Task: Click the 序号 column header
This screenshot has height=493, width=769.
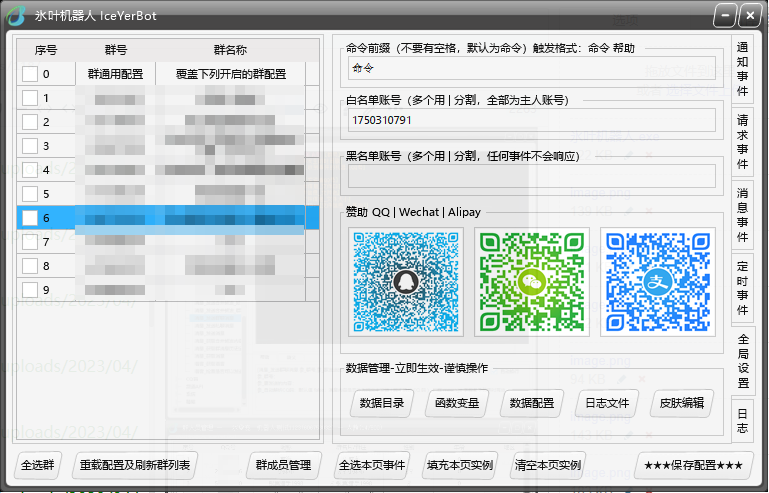Action: pyautogui.click(x=46, y=50)
